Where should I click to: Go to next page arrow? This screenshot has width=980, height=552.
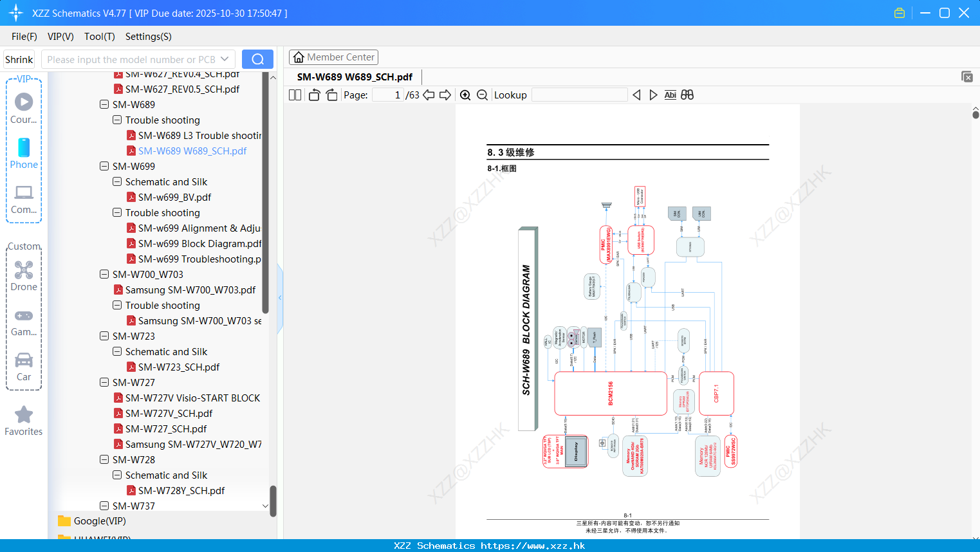445,95
